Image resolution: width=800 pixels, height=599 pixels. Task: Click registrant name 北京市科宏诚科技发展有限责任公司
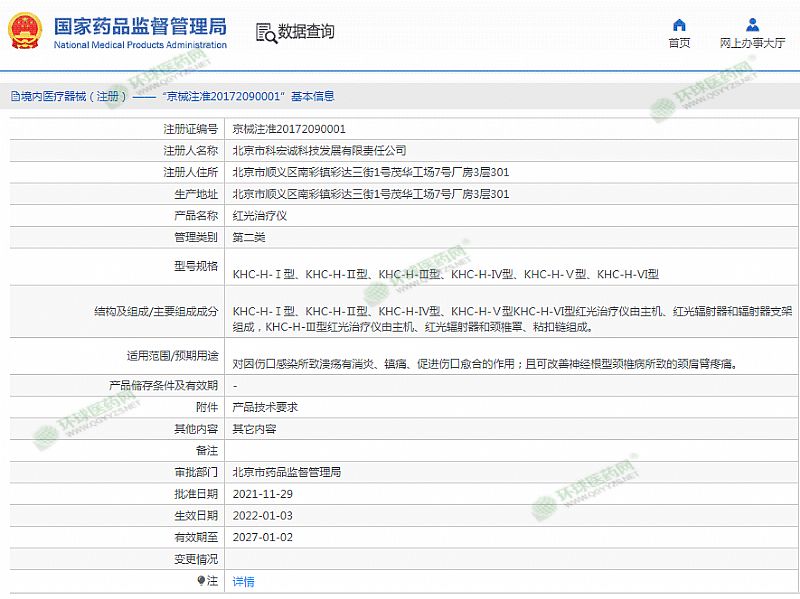[319, 150]
